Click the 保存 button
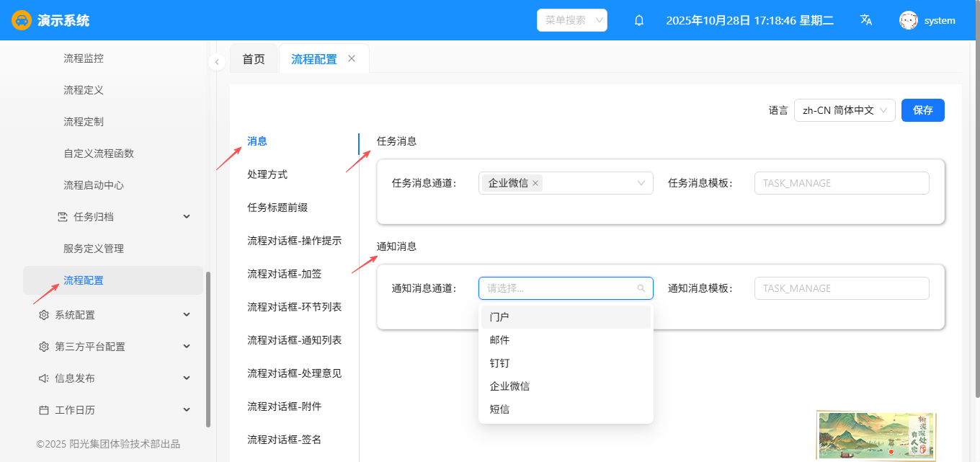 coord(922,110)
